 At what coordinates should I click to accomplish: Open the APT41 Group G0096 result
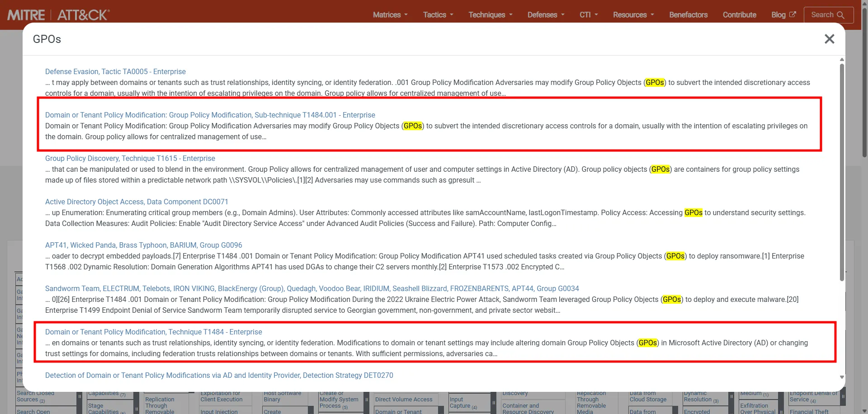[143, 245]
